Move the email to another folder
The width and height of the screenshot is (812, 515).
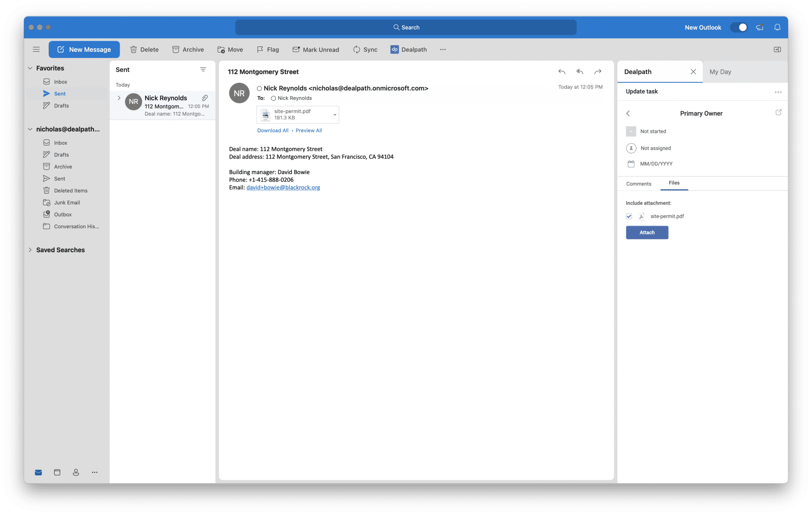click(x=230, y=49)
